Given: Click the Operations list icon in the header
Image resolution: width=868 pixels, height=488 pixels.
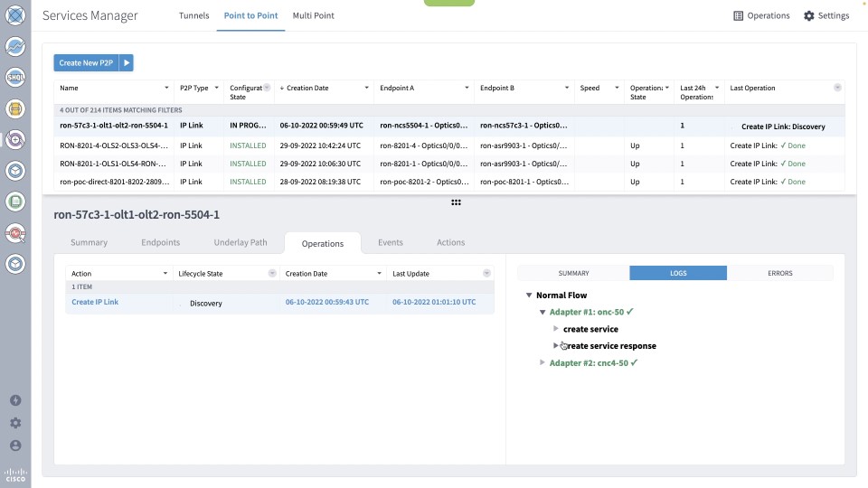Looking at the screenshot, I should (x=738, y=16).
